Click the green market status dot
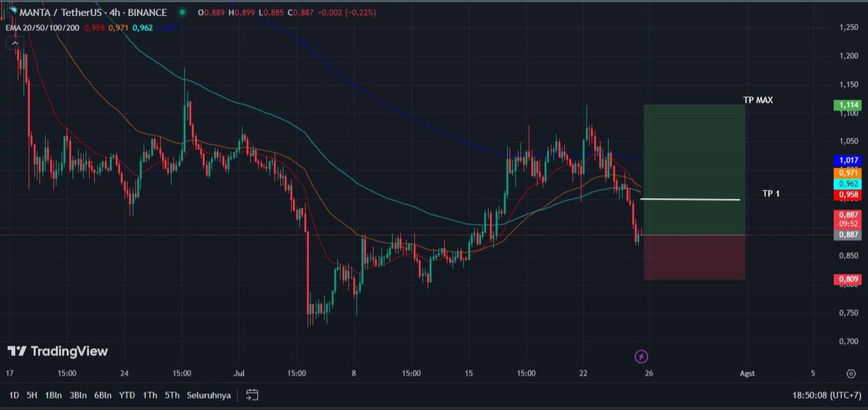This screenshot has height=410, width=868. click(x=182, y=13)
